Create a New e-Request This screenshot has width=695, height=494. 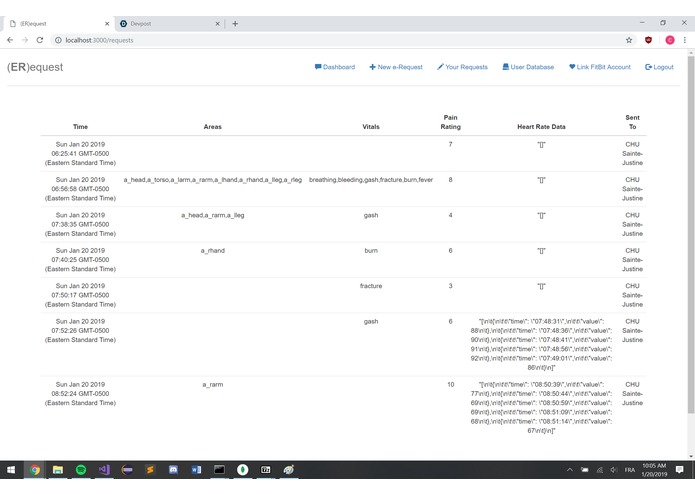point(396,67)
